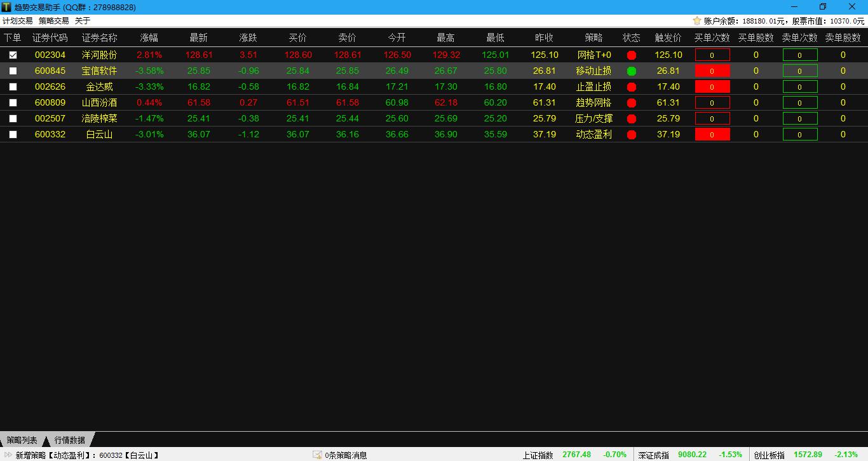The width and height of the screenshot is (868, 461).
Task: Click the green status dot for 宝信软件
Action: [x=631, y=71]
